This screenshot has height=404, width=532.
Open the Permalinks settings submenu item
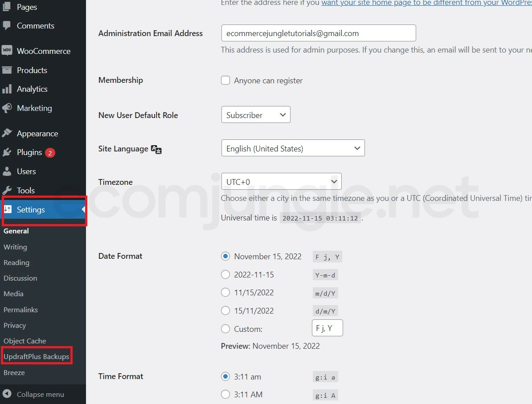[20, 310]
